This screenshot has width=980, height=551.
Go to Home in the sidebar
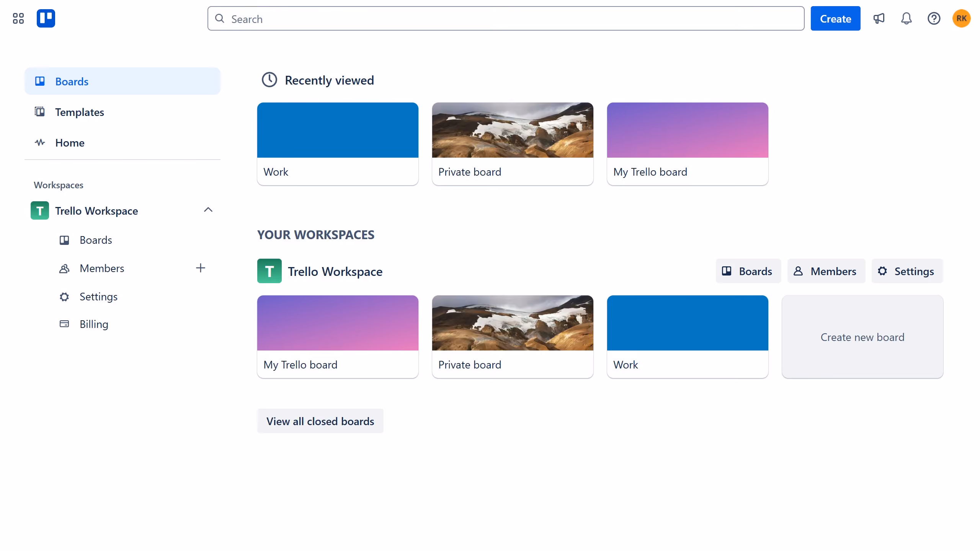coord(122,142)
